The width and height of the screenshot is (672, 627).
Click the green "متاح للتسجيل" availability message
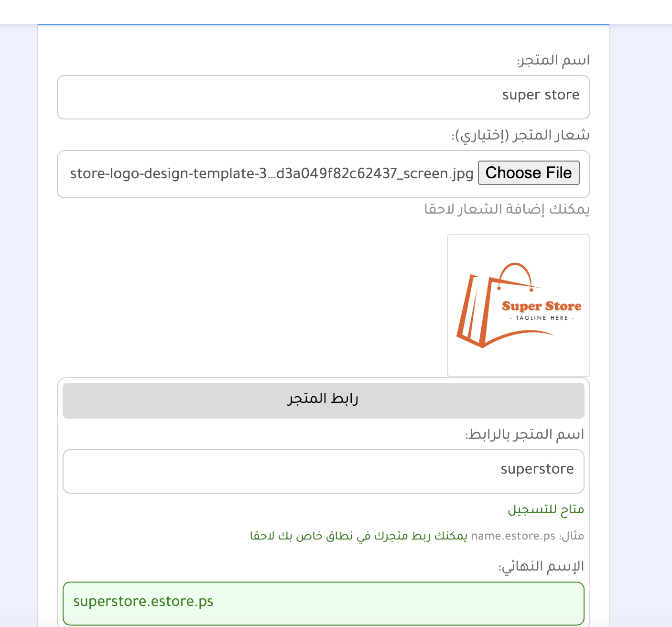pos(545,509)
